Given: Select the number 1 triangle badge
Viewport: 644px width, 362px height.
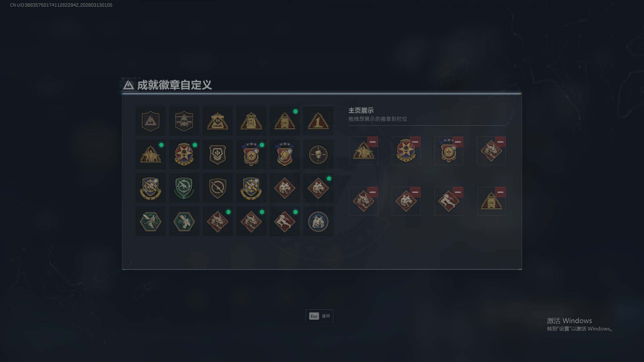Looking at the screenshot, I should click(318, 121).
